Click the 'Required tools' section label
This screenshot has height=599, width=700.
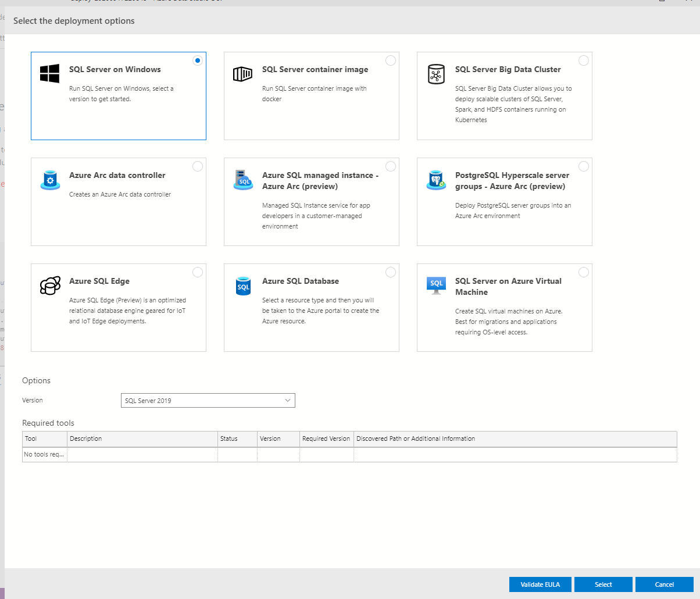[48, 423]
